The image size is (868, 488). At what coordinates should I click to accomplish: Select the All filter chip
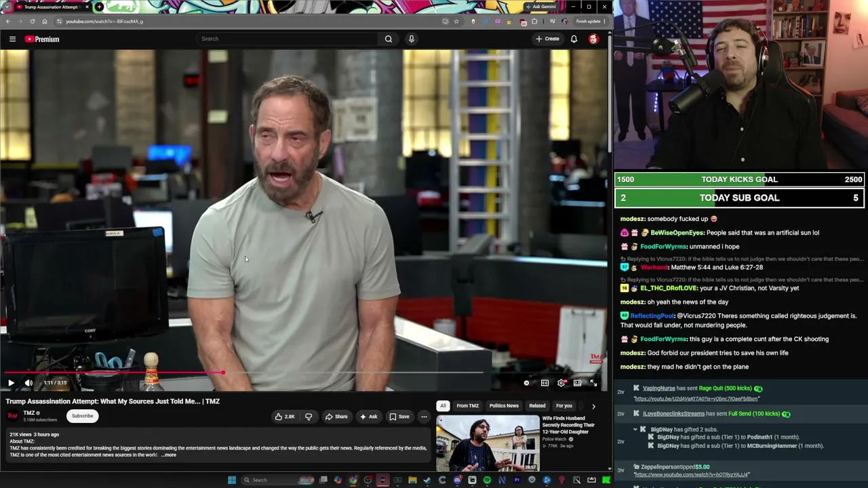click(x=443, y=406)
